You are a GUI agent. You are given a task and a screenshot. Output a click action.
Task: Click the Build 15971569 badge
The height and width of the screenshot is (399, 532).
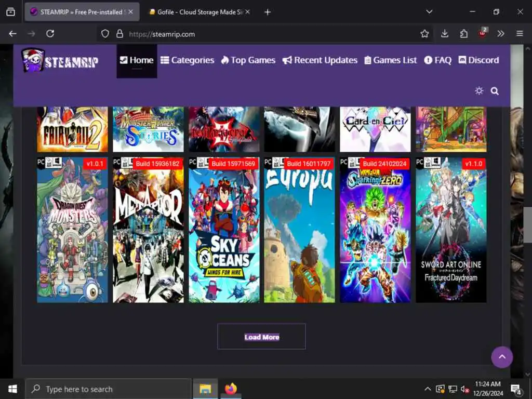pyautogui.click(x=233, y=164)
